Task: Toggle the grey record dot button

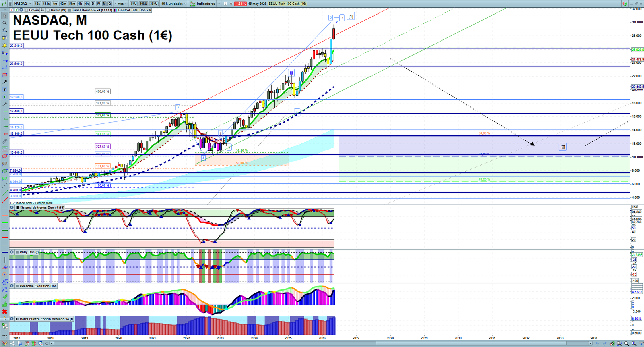Action: pyautogui.click(x=231, y=4)
